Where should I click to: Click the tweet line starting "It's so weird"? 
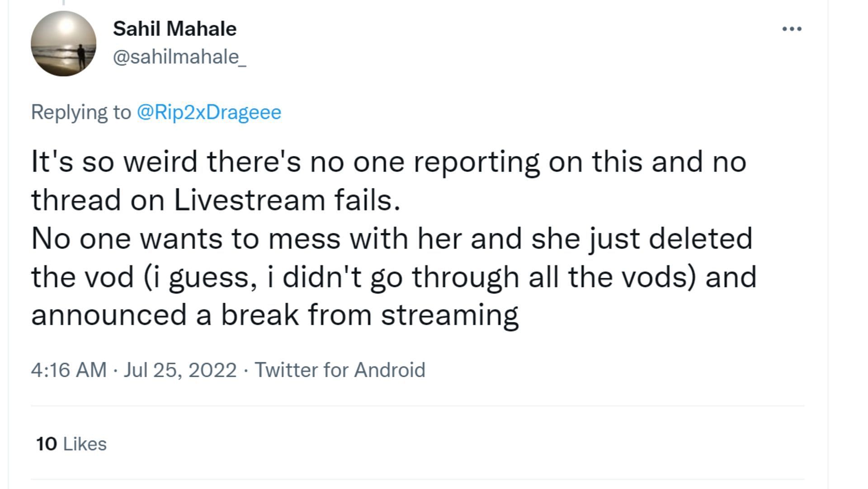point(388,161)
